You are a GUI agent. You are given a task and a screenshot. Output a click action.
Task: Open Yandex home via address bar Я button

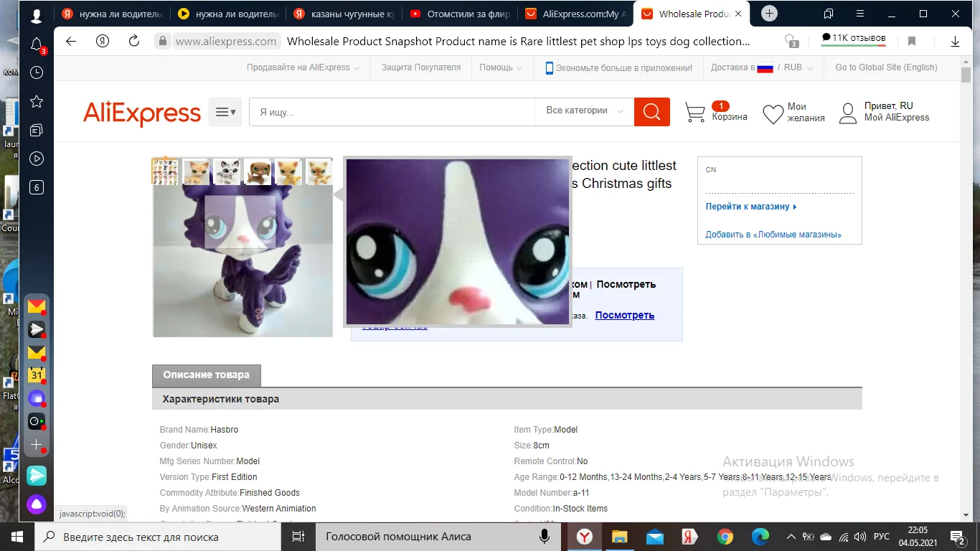tap(103, 42)
